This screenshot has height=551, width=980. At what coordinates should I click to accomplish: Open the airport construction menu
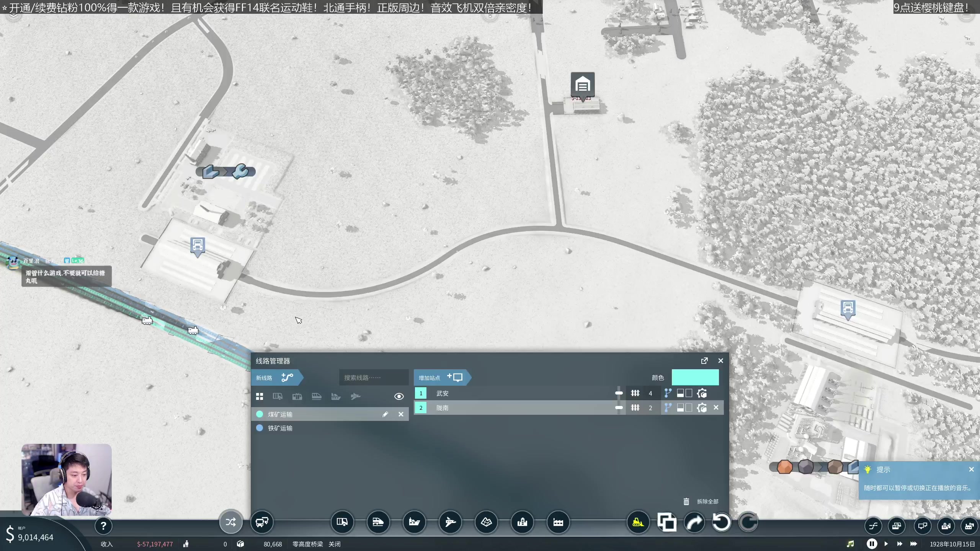point(450,522)
